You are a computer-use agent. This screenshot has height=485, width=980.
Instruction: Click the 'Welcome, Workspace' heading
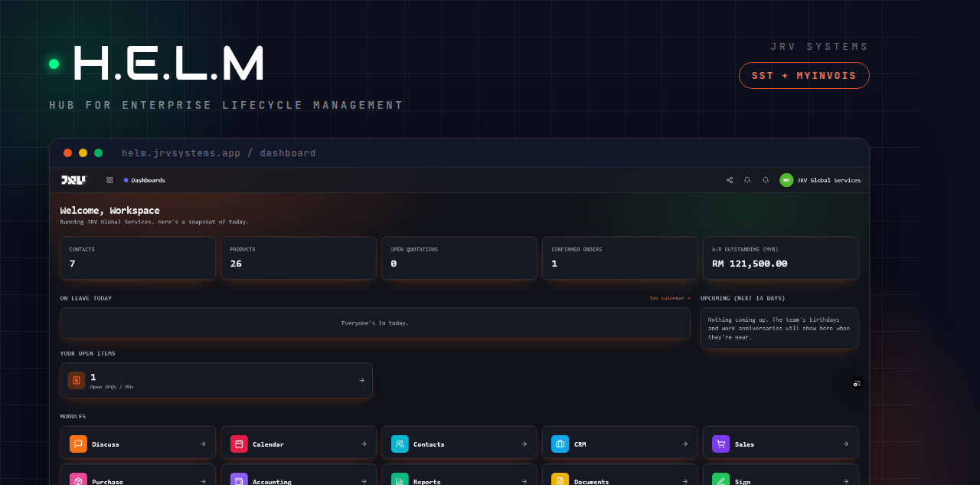pos(110,210)
